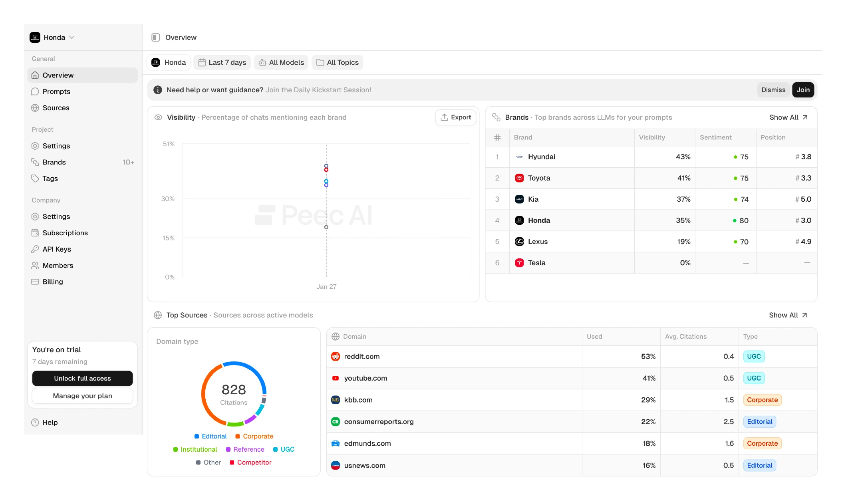Click the Honda logo in sidebar header

tap(35, 37)
